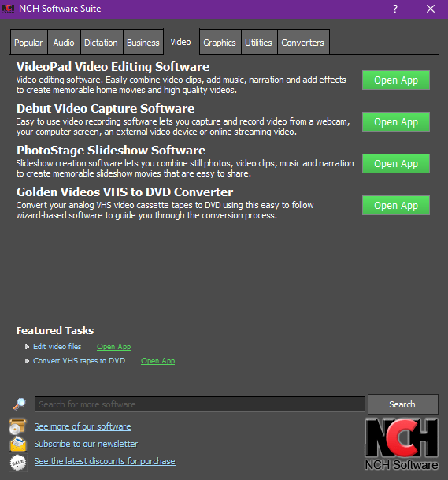
Task: Click the VideoPad Video Editing Software heading
Action: 113,67
